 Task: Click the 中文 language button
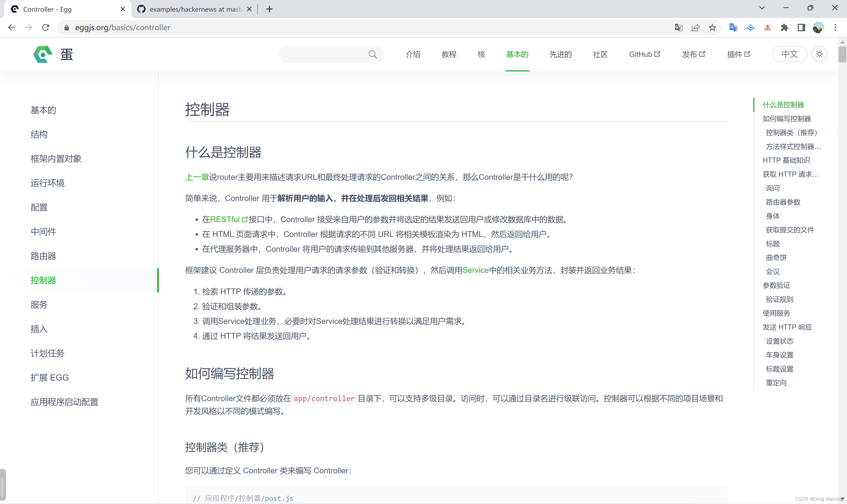789,54
